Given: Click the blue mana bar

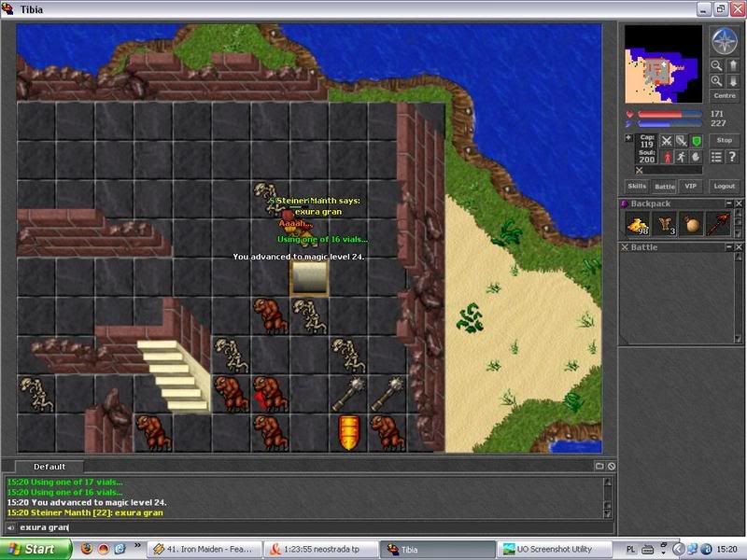Looking at the screenshot, I should tap(669, 124).
